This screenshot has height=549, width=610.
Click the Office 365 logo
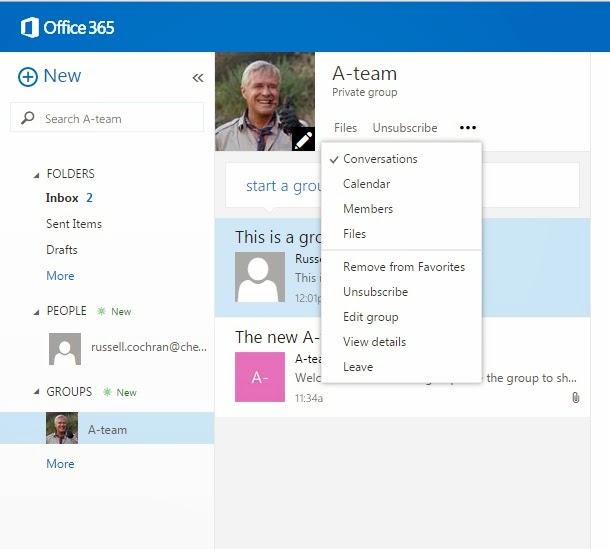pos(67,28)
